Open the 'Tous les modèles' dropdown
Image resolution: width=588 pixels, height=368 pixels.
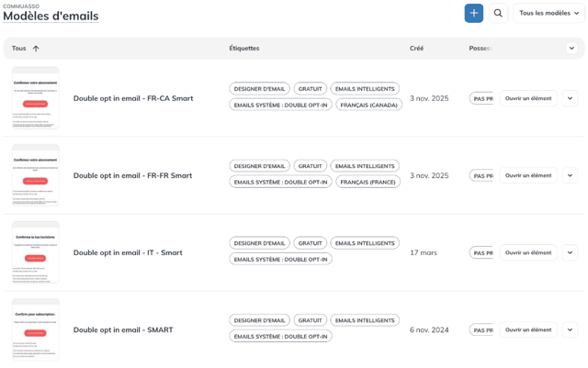548,13
